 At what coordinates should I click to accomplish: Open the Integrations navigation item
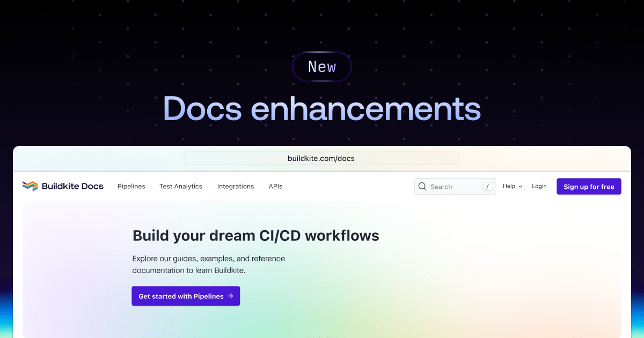click(236, 186)
